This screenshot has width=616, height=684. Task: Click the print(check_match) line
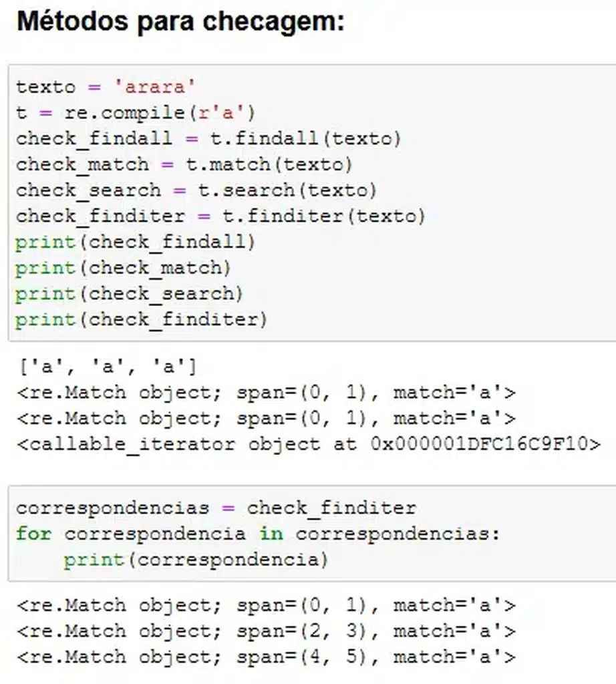tap(123, 268)
